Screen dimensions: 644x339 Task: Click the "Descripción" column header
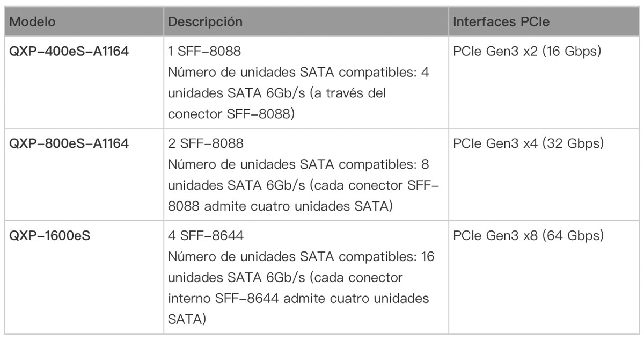point(205,23)
